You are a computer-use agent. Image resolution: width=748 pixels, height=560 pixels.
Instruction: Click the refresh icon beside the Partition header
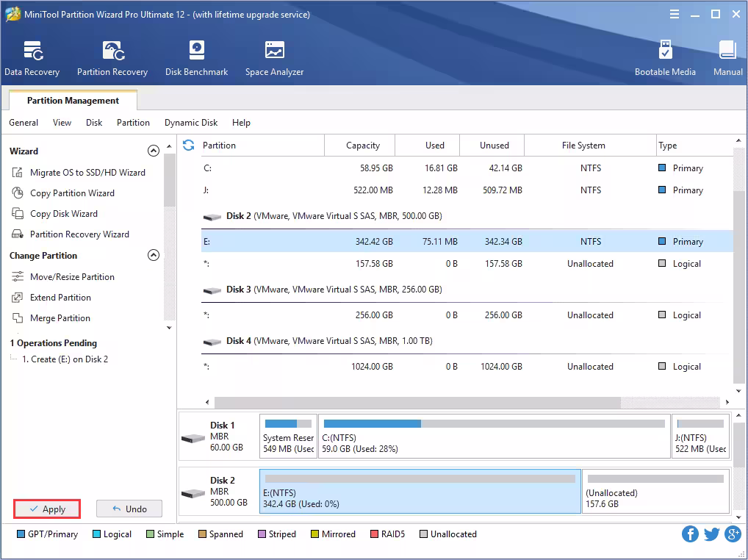(x=188, y=145)
